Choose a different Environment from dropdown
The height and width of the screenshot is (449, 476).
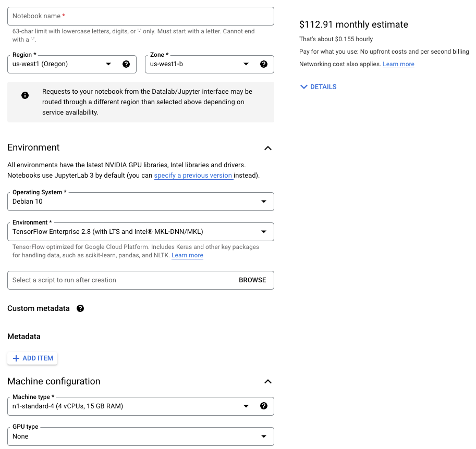[x=140, y=232]
